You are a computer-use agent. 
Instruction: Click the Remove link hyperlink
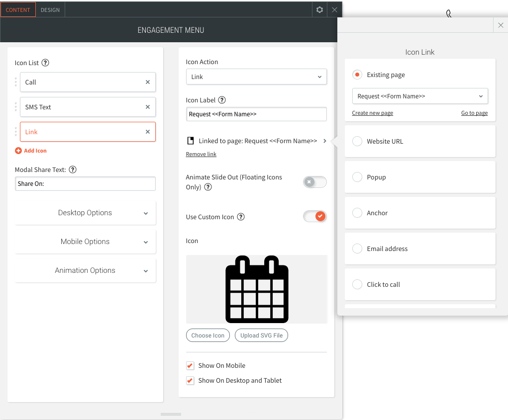pos(201,154)
